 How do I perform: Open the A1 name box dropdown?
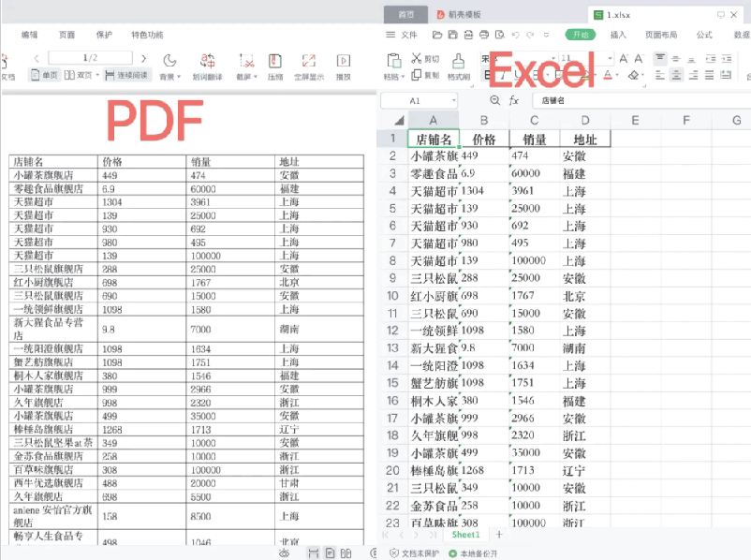click(x=453, y=100)
